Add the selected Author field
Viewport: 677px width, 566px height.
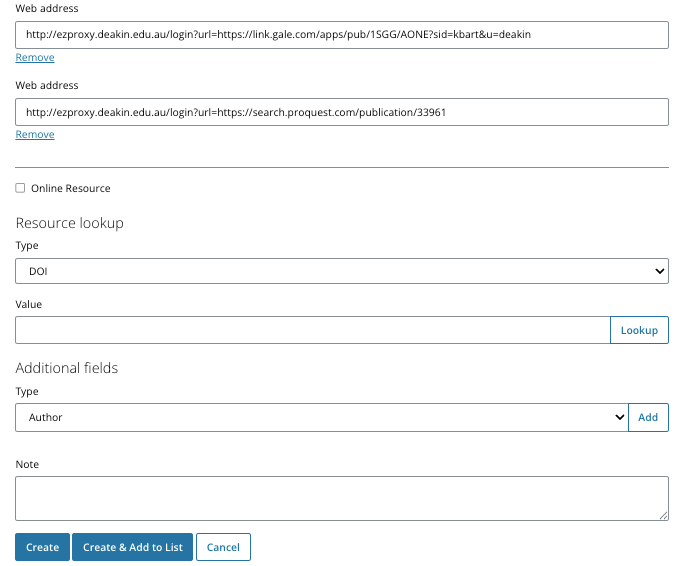[648, 417]
